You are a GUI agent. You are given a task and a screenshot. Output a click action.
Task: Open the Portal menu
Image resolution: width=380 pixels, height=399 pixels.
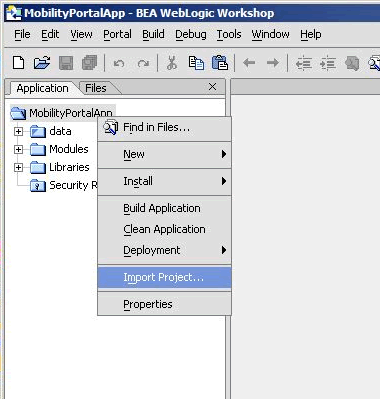pos(117,34)
